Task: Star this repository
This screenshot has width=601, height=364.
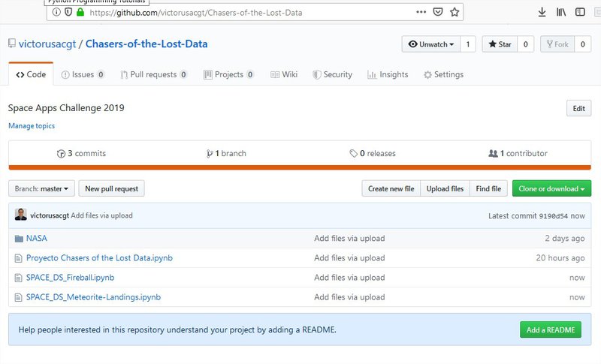Action: pyautogui.click(x=500, y=44)
